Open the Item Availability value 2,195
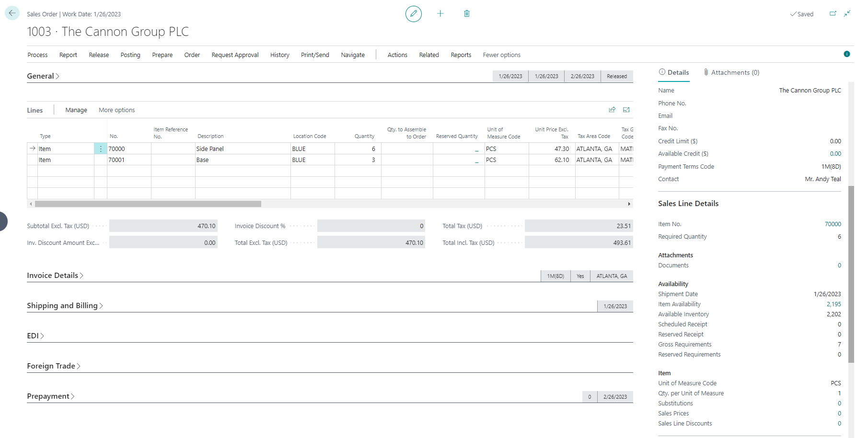The image size is (868, 438). [833, 304]
